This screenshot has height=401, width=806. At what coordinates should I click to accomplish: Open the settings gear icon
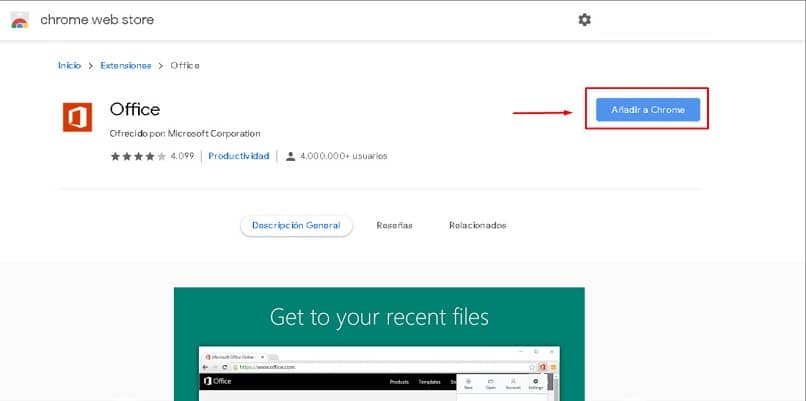point(584,20)
